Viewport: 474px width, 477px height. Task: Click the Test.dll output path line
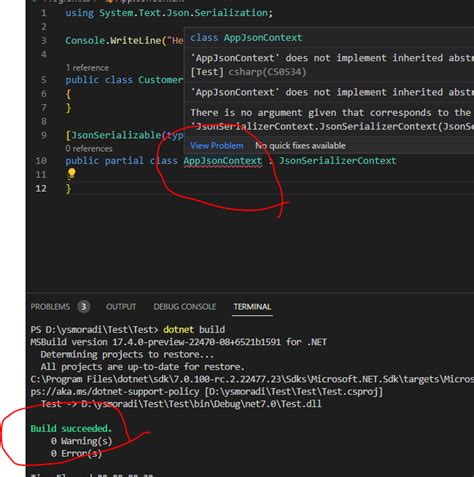coord(181,404)
